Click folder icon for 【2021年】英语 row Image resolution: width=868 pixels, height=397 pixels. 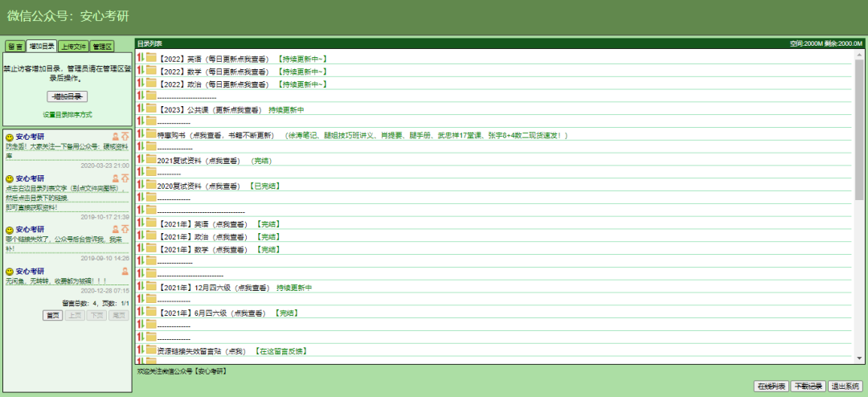pyautogui.click(x=151, y=223)
